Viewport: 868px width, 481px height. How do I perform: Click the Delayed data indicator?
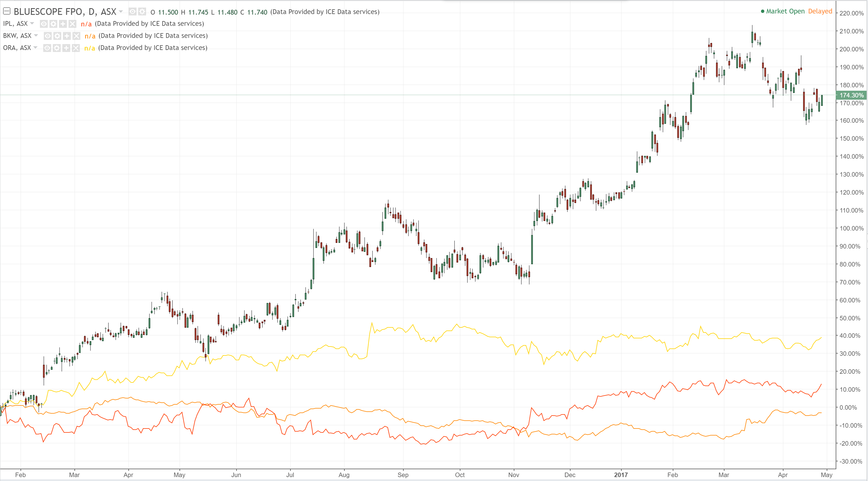(x=820, y=12)
